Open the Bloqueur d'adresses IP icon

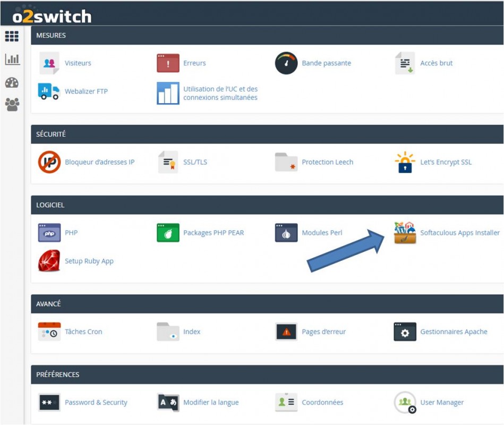pyautogui.click(x=49, y=162)
